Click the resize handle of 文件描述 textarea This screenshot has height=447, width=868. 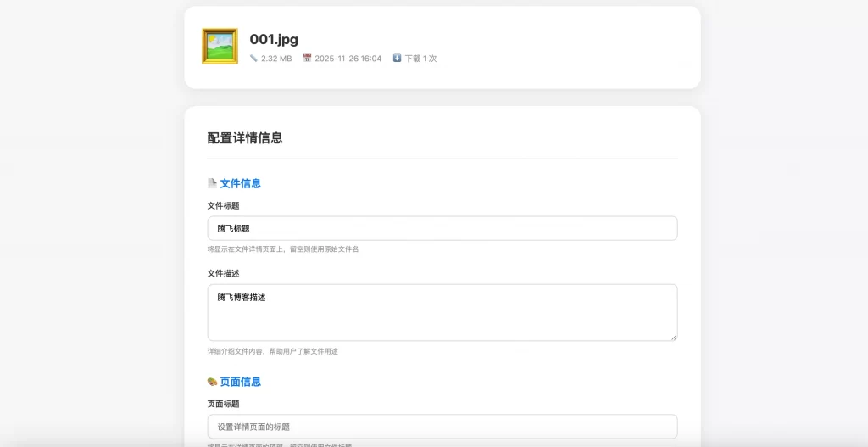click(x=673, y=337)
